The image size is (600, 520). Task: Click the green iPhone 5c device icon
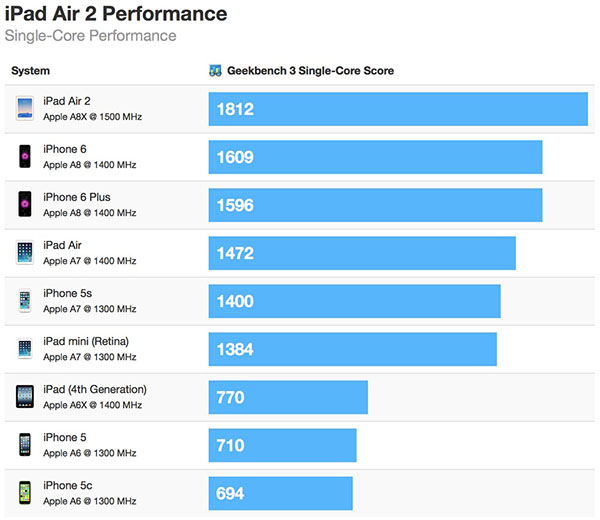(x=25, y=493)
